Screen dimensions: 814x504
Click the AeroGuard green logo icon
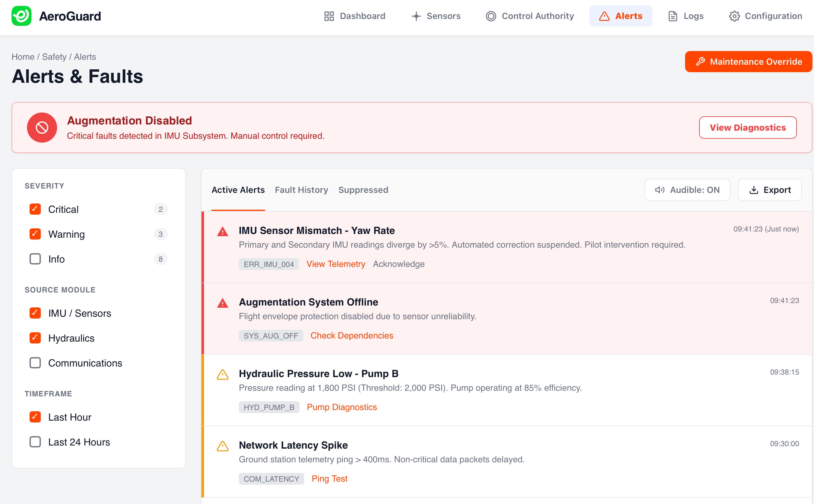[21, 16]
